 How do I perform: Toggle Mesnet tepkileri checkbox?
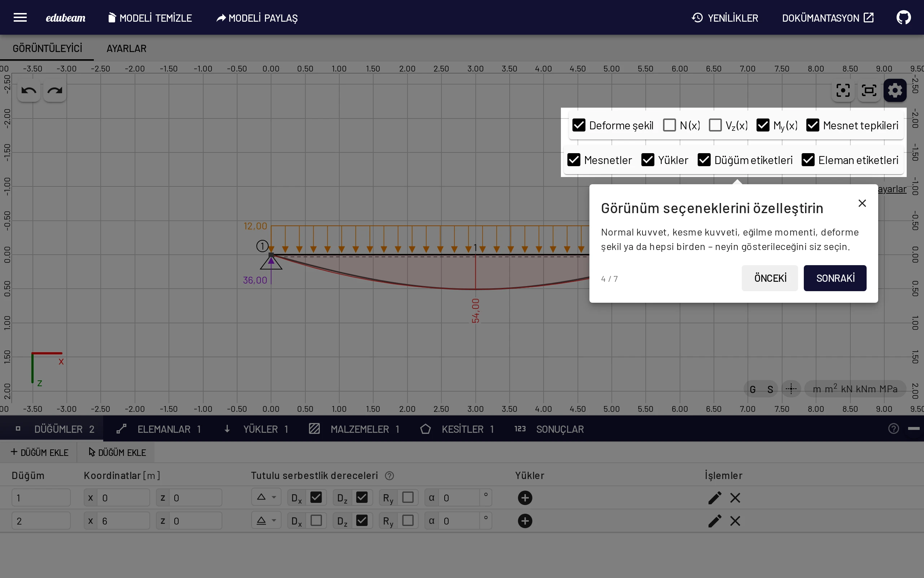(x=812, y=125)
